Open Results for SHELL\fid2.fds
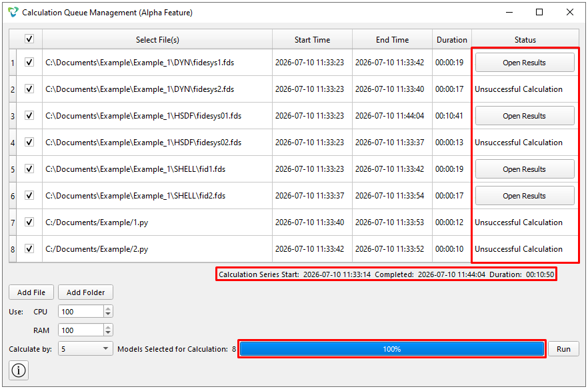Screen dimensions: 588x389 pyautogui.click(x=525, y=196)
